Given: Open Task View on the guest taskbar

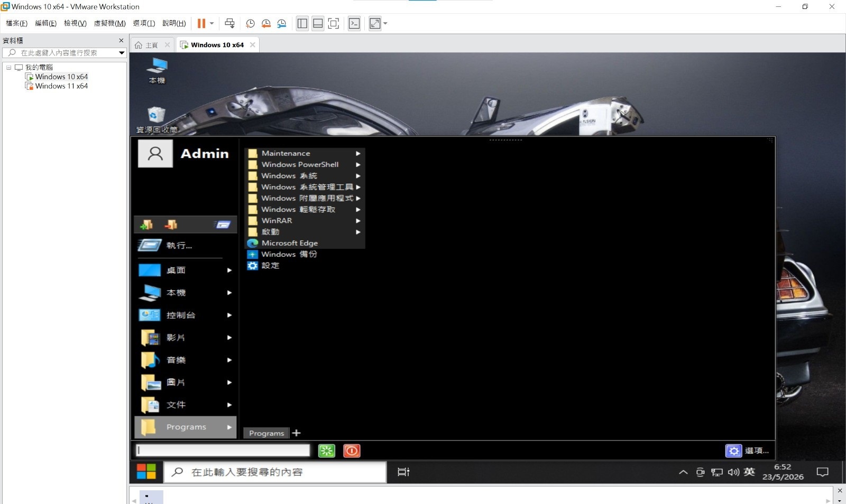Looking at the screenshot, I should pyautogui.click(x=403, y=472).
